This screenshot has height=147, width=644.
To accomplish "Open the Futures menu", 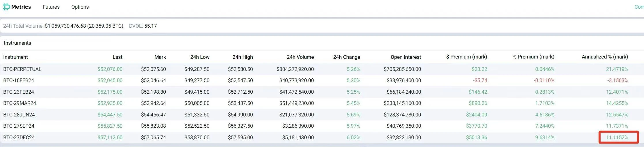I will point(51,7).
